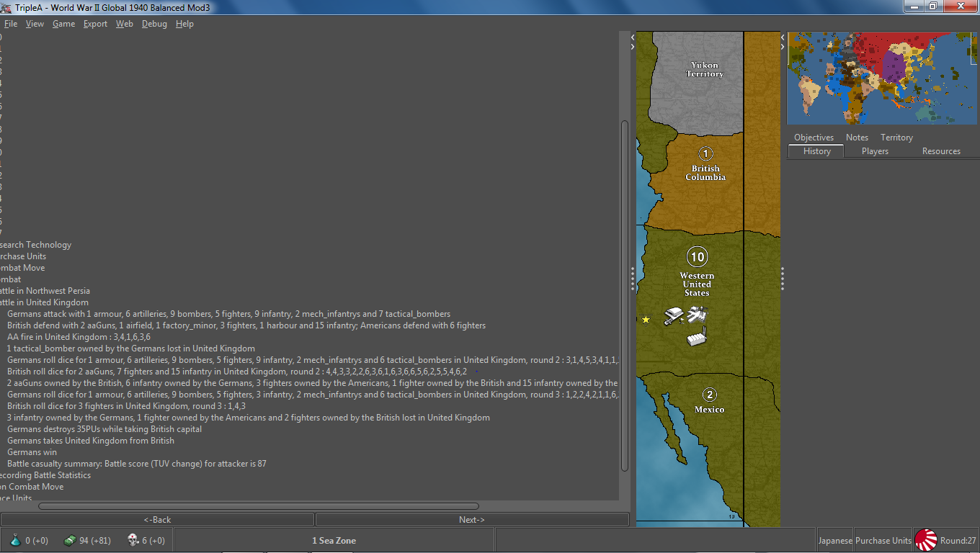Image resolution: width=980 pixels, height=553 pixels.
Task: Select 'Battle in United Kingdom' history row
Action: [44, 302]
